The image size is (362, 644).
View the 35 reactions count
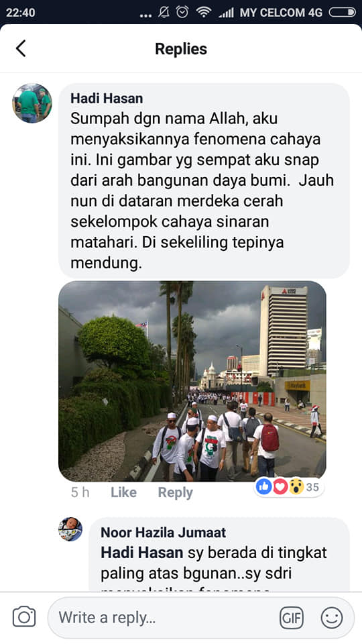coord(313,487)
